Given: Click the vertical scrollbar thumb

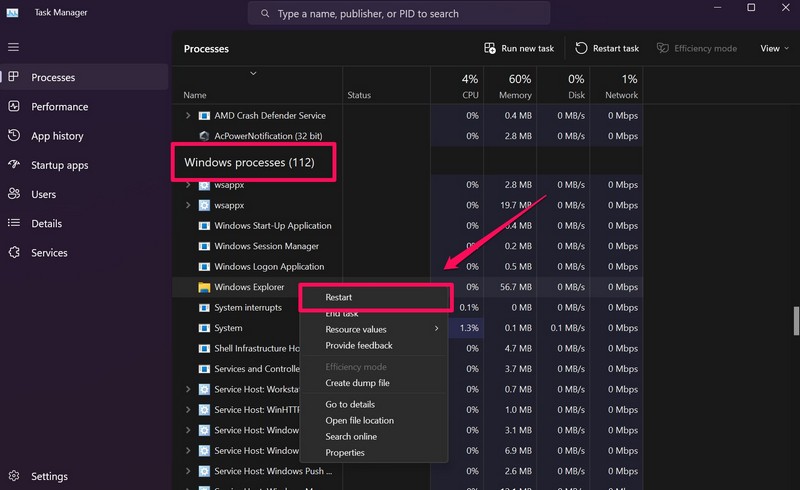Looking at the screenshot, I should click(796, 321).
